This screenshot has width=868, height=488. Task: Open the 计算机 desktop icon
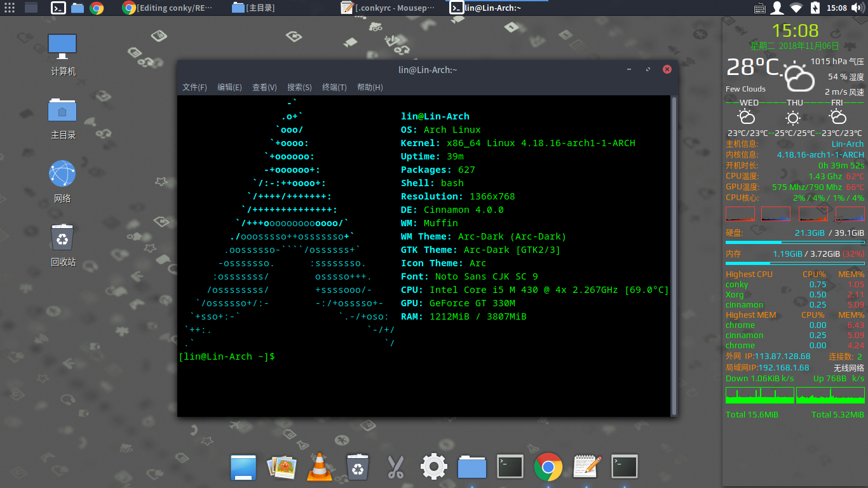pyautogui.click(x=63, y=55)
